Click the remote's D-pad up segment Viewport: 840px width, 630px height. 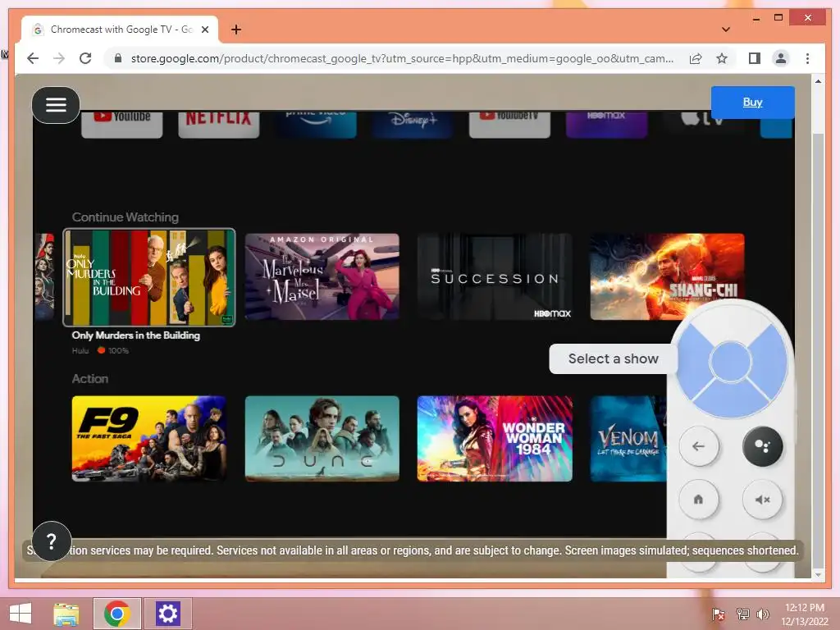(731, 323)
